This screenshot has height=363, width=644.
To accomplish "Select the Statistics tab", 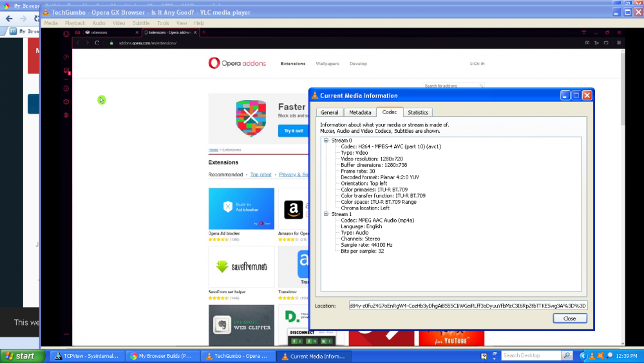I will (417, 112).
